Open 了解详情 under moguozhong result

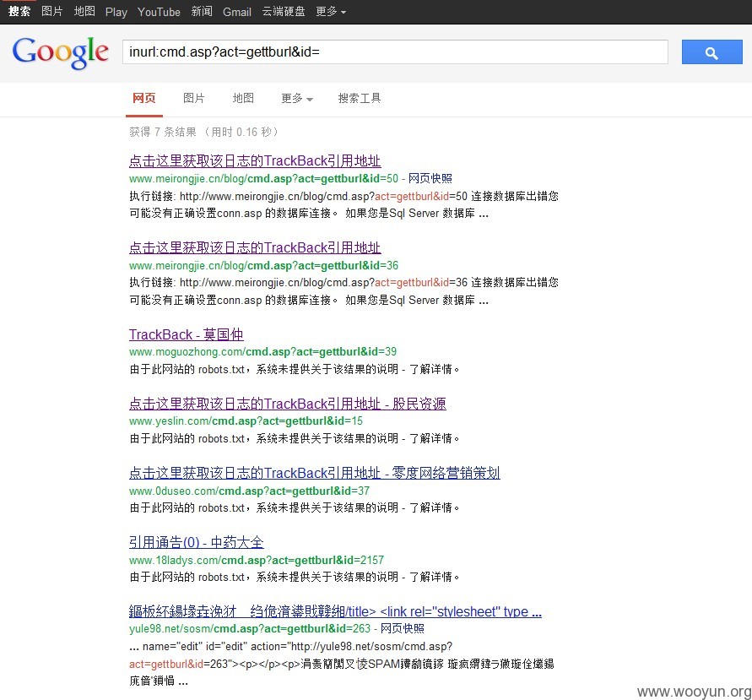(430, 369)
